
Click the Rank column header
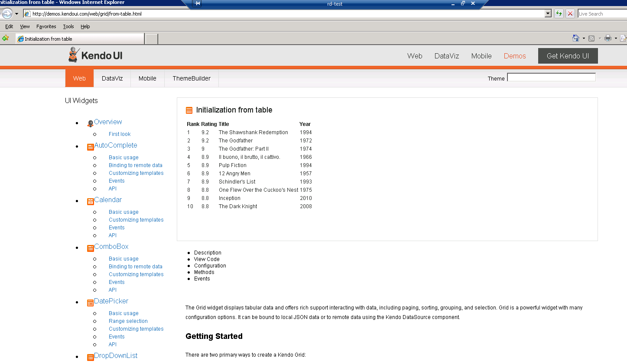[193, 124]
